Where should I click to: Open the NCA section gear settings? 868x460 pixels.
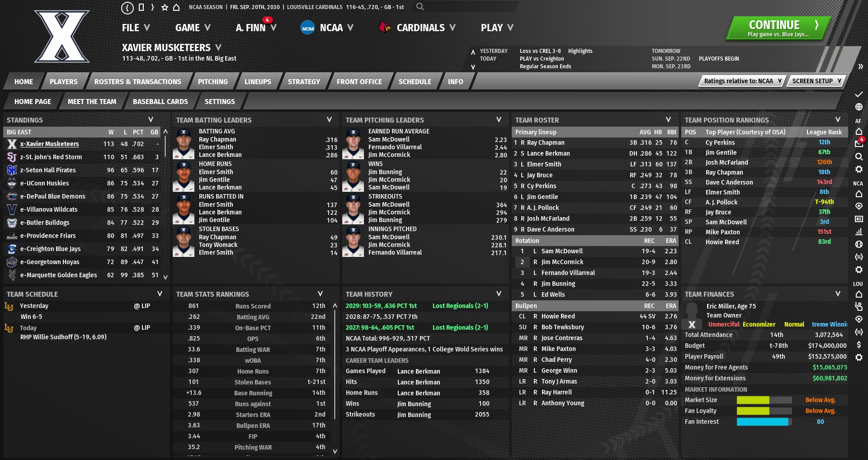(x=859, y=270)
